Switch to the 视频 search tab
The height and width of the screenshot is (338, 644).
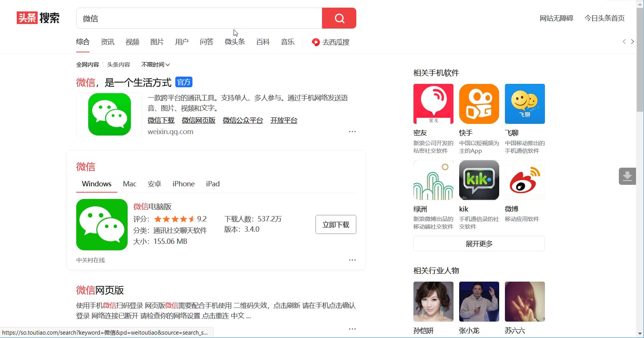pos(132,42)
